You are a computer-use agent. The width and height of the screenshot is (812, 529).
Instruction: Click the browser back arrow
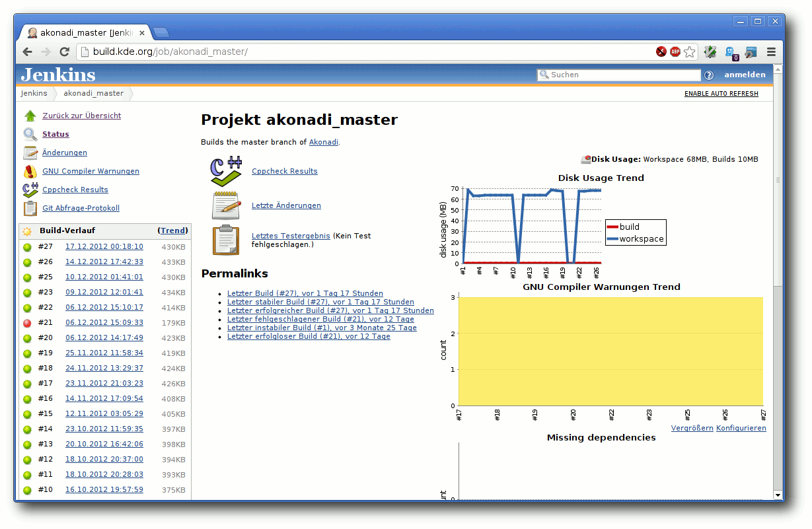click(x=27, y=52)
